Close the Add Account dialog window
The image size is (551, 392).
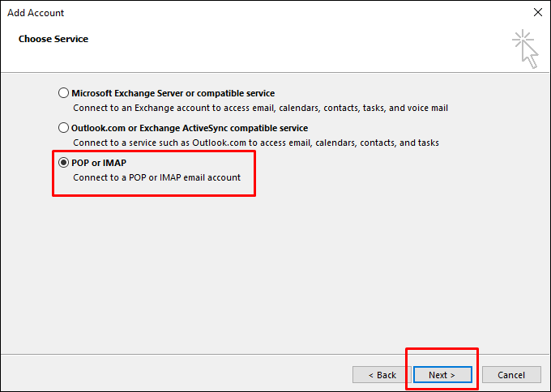click(x=537, y=13)
